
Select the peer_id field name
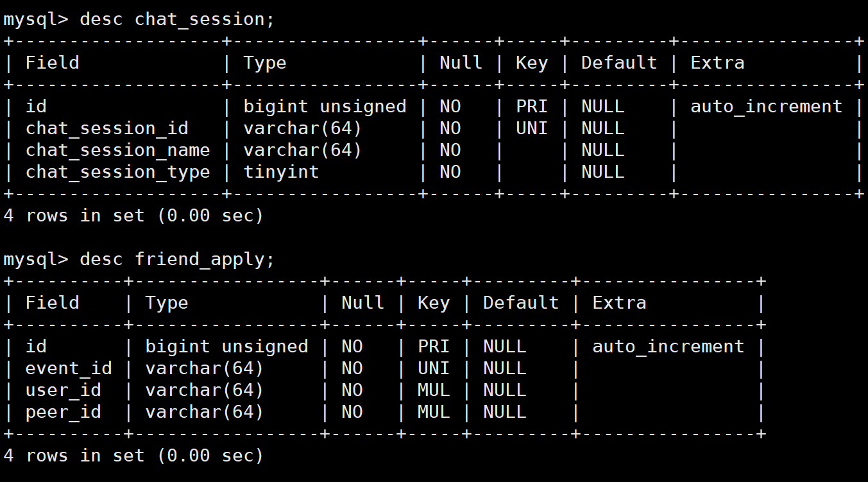click(x=63, y=413)
